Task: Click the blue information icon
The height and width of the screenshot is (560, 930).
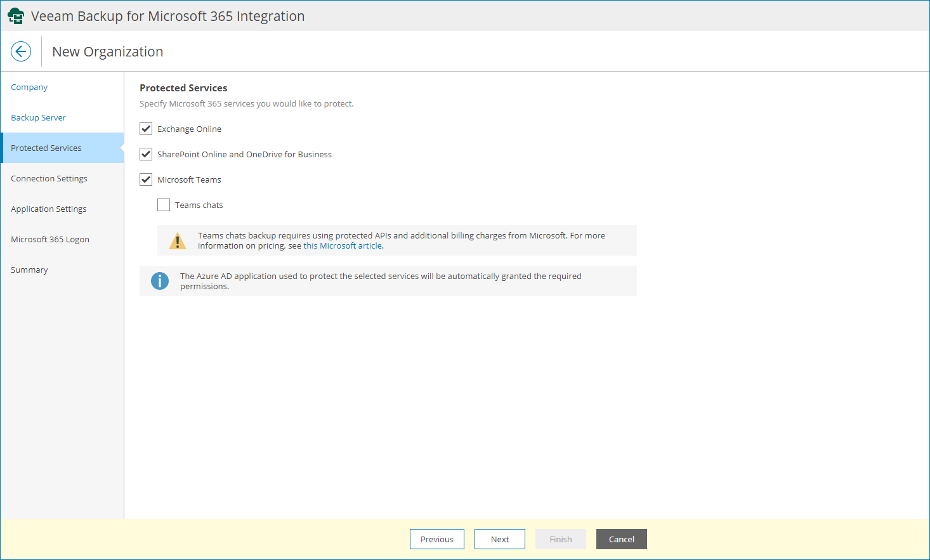Action: (160, 281)
